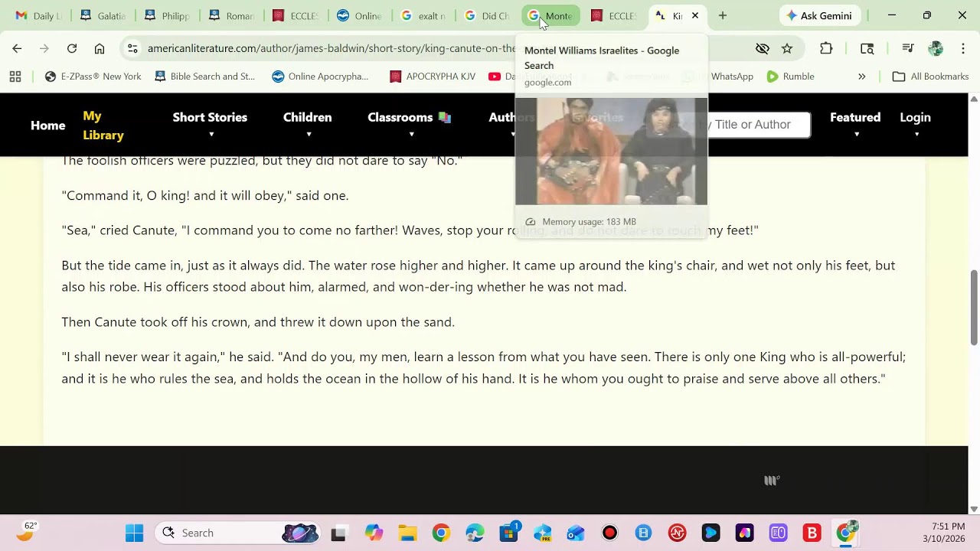Expand the Short Stories dropdown menu
This screenshot has height=551, width=980.
(210, 125)
